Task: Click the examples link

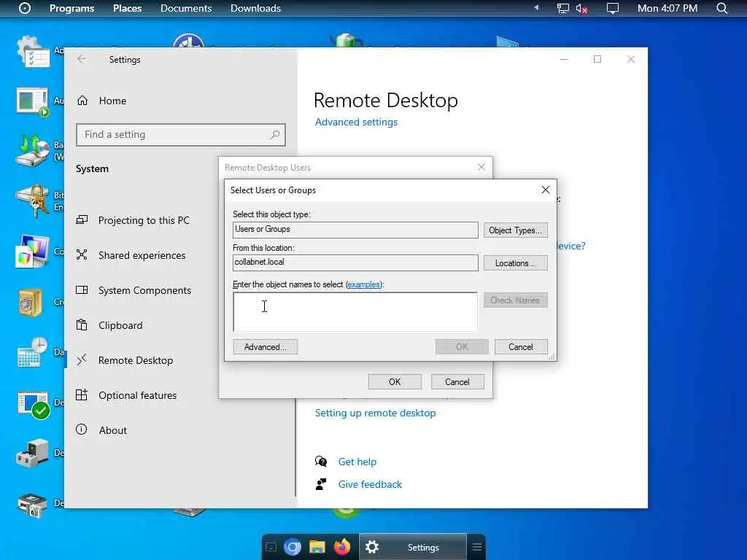Action: point(363,285)
